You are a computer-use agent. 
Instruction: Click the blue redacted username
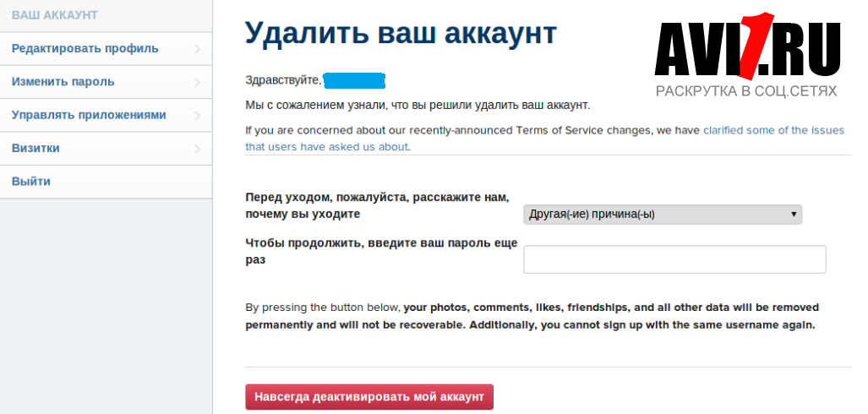[354, 80]
